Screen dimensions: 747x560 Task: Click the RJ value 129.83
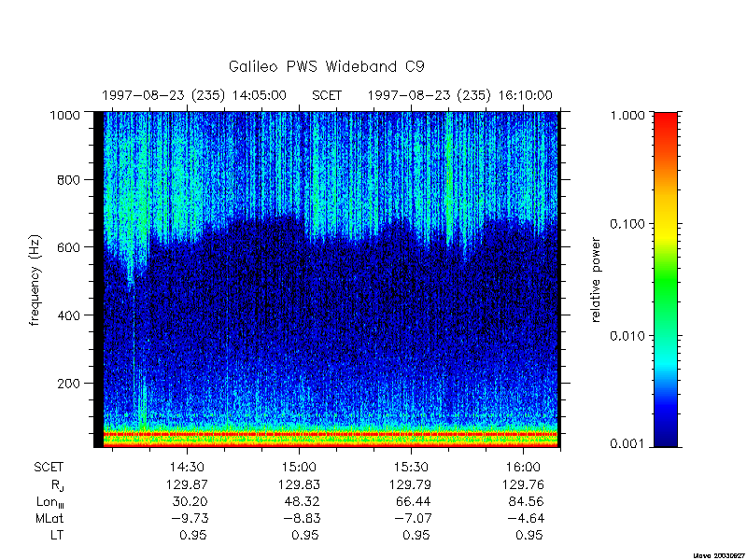[x=299, y=484]
